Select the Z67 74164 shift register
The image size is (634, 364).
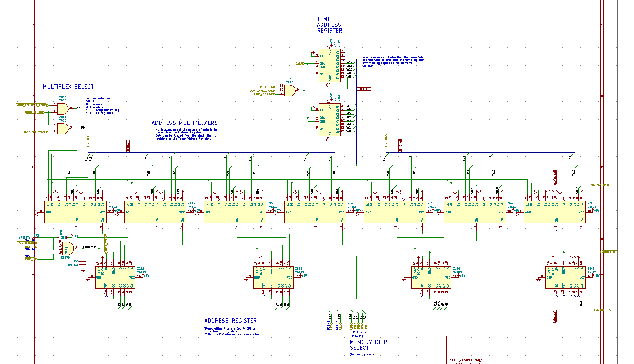(x=330, y=119)
